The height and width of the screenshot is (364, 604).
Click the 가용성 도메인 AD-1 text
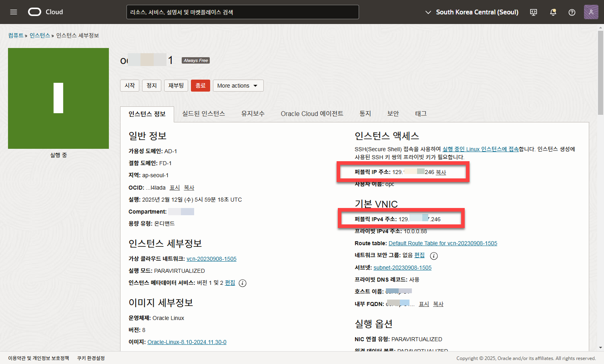[153, 151]
